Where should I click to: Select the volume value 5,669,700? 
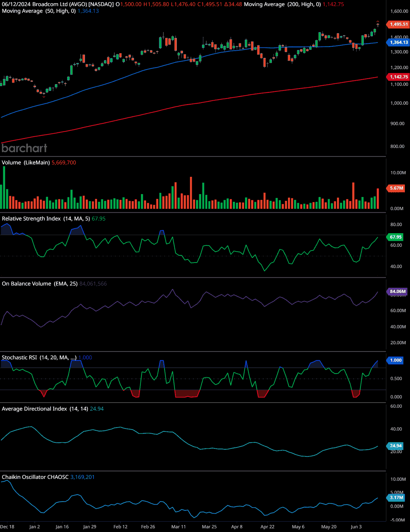pyautogui.click(x=64, y=163)
